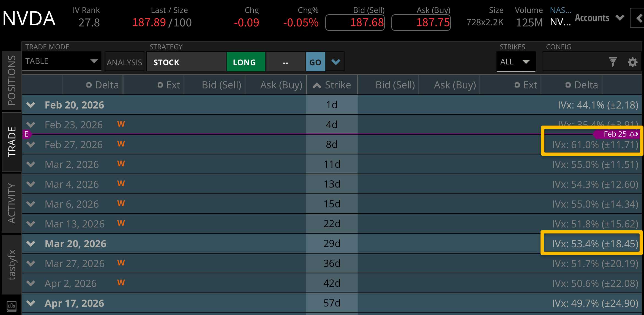Image resolution: width=644 pixels, height=315 pixels.
Task: Click the E earnings indicator on the left edge
Action: coord(26,134)
